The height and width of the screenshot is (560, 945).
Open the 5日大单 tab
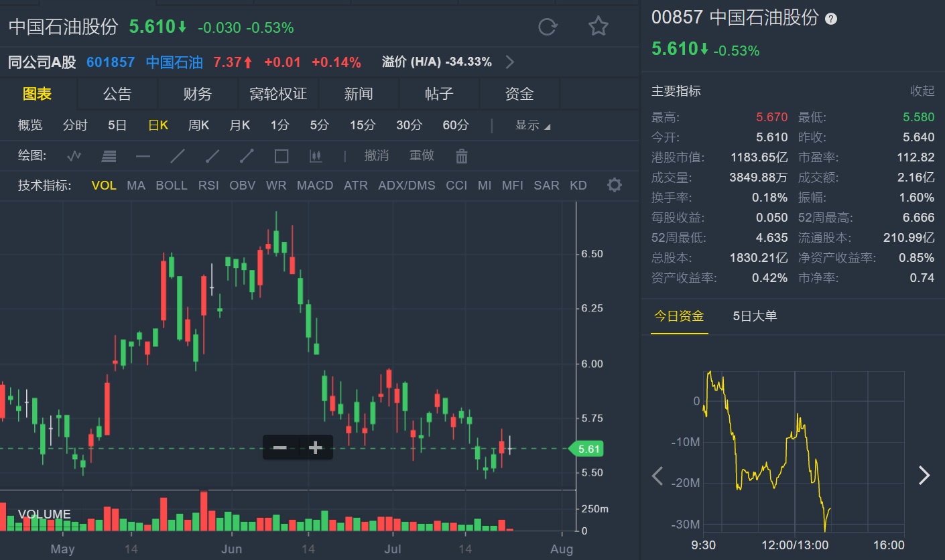click(x=755, y=316)
